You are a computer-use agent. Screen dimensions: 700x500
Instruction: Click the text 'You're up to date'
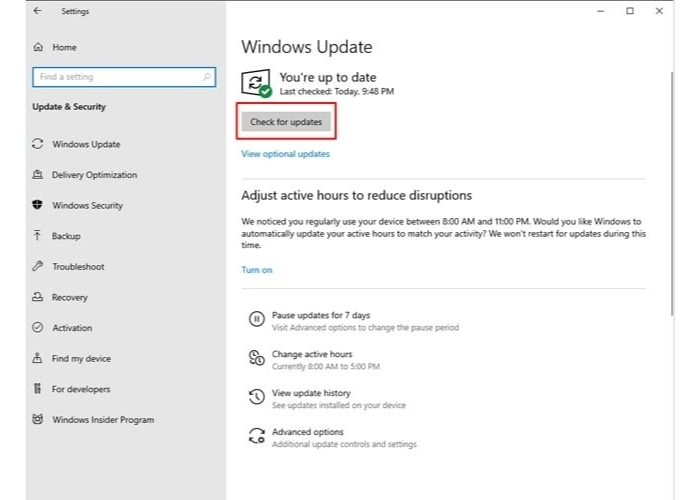pyautogui.click(x=328, y=77)
